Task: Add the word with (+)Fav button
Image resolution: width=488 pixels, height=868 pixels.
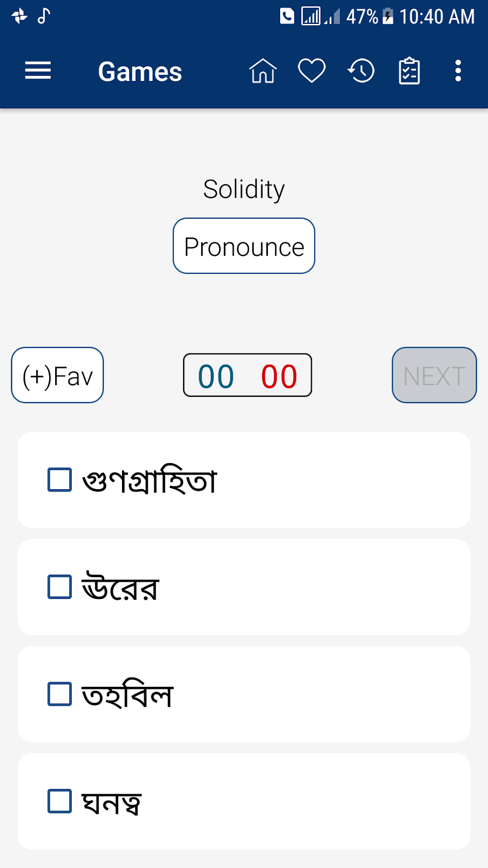Action: click(x=58, y=375)
